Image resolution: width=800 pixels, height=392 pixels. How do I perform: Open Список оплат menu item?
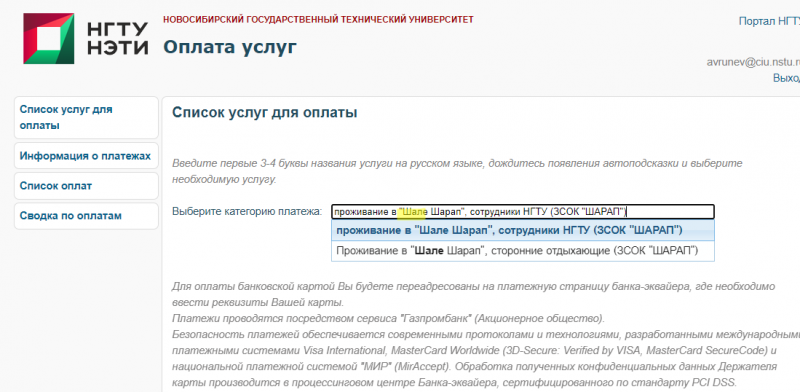pos(86,186)
